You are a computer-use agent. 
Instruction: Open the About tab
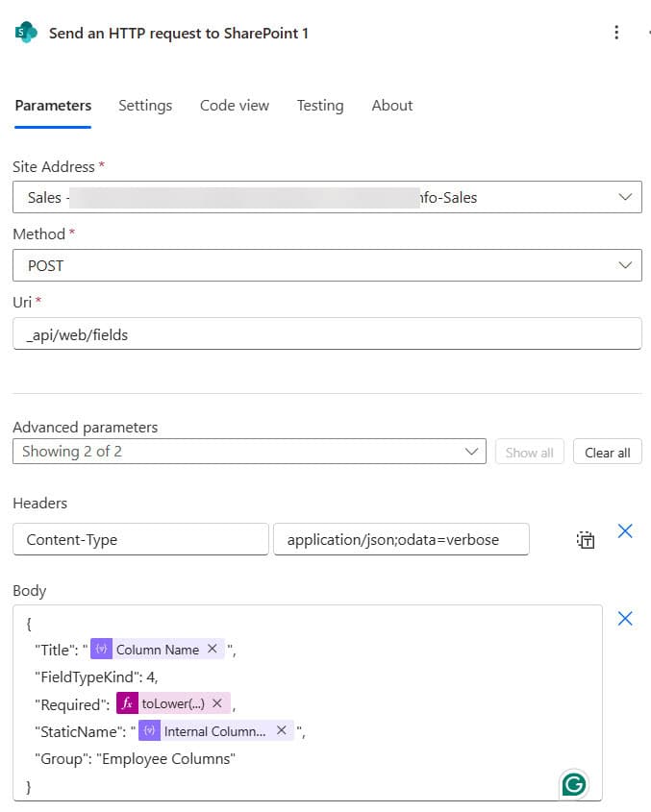click(391, 105)
